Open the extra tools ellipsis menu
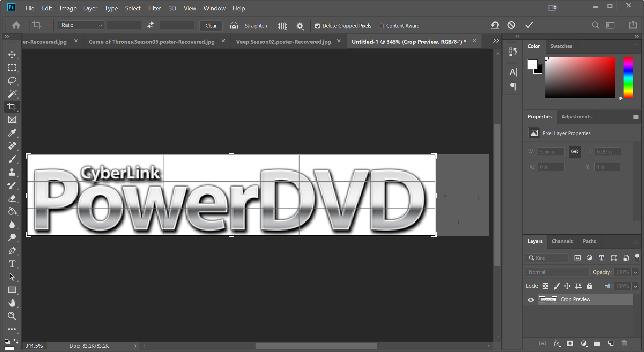The height and width of the screenshot is (352, 644). coord(12,329)
